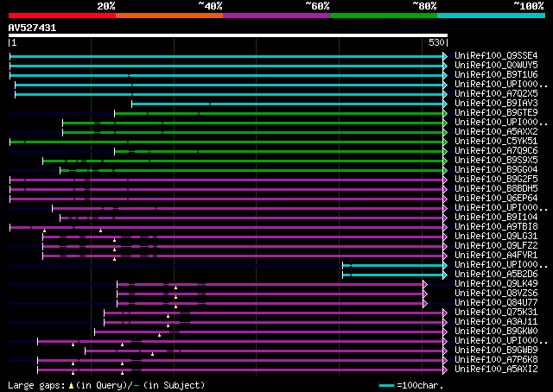Click the purple arrowhead ending the Q9LK49 alignment
553x392 pixels.
pyautogui.click(x=425, y=285)
